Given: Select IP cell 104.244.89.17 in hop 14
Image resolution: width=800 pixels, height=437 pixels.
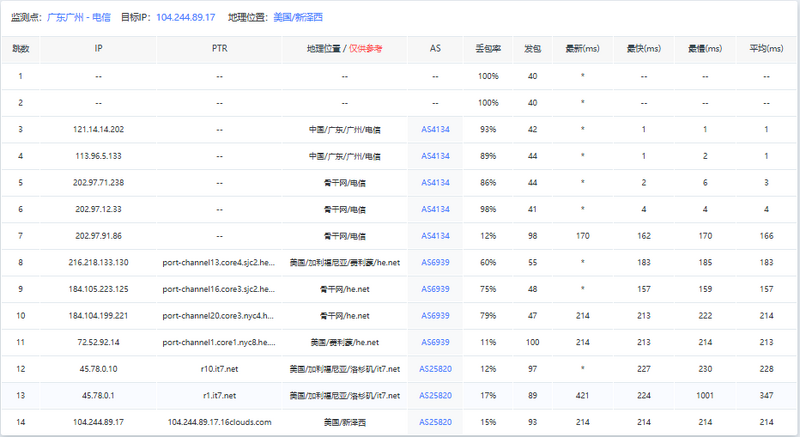Looking at the screenshot, I should pos(98,422).
